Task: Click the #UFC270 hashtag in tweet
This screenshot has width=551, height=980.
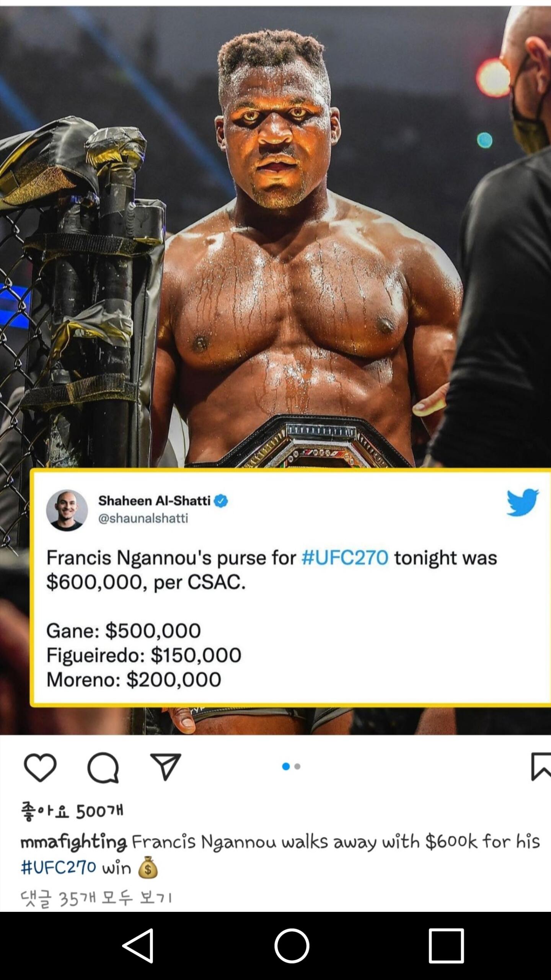Action: coord(345,557)
